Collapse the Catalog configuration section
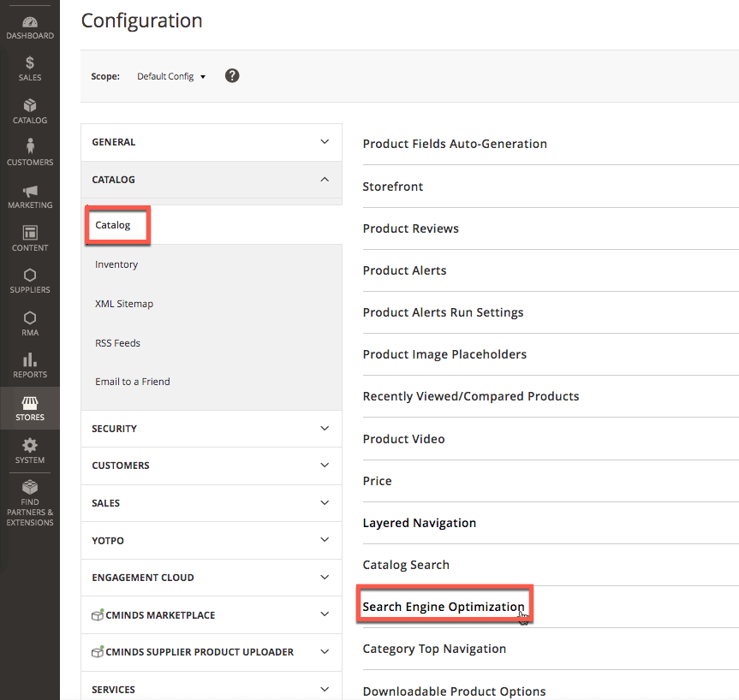This screenshot has width=739, height=700. [x=211, y=180]
